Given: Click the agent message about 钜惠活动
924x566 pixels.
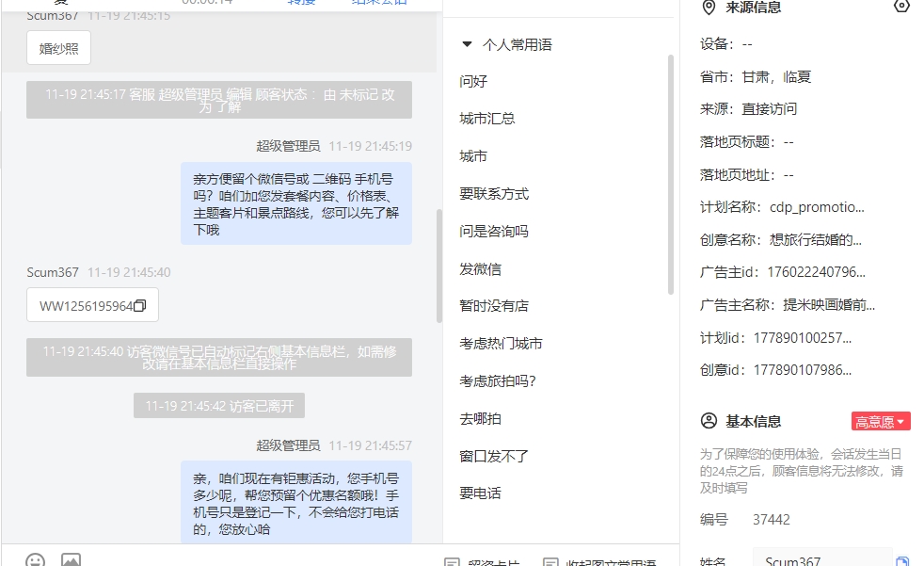Looking at the screenshot, I should 296,502.
